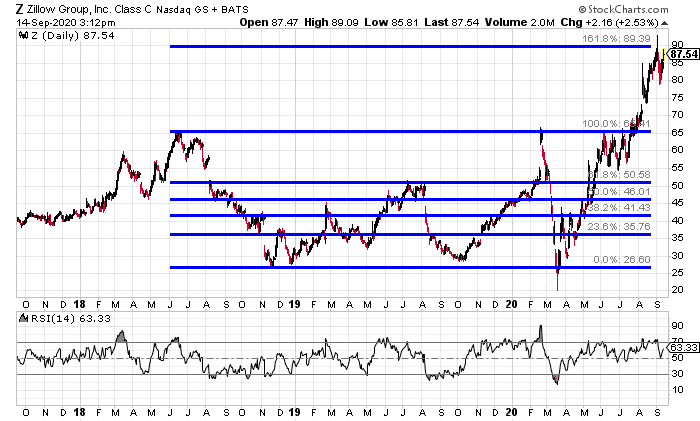
Task: Click the 60 price axis label
Action: (677, 150)
